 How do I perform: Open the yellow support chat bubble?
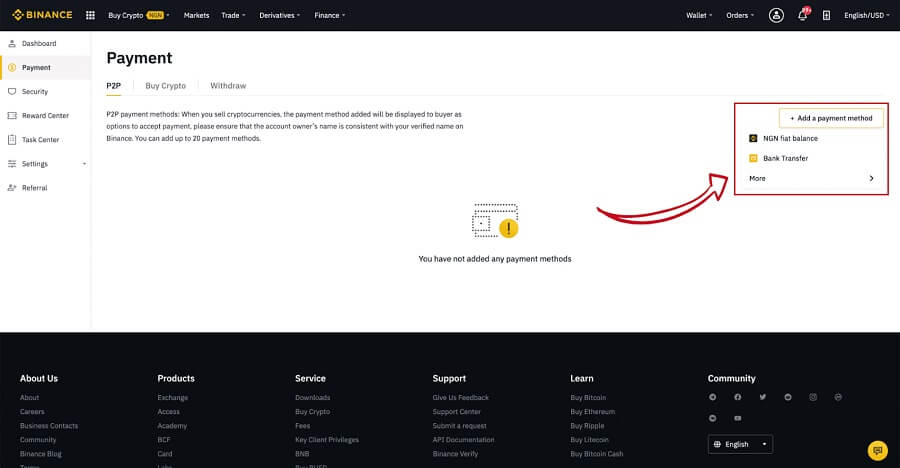pyautogui.click(x=878, y=451)
